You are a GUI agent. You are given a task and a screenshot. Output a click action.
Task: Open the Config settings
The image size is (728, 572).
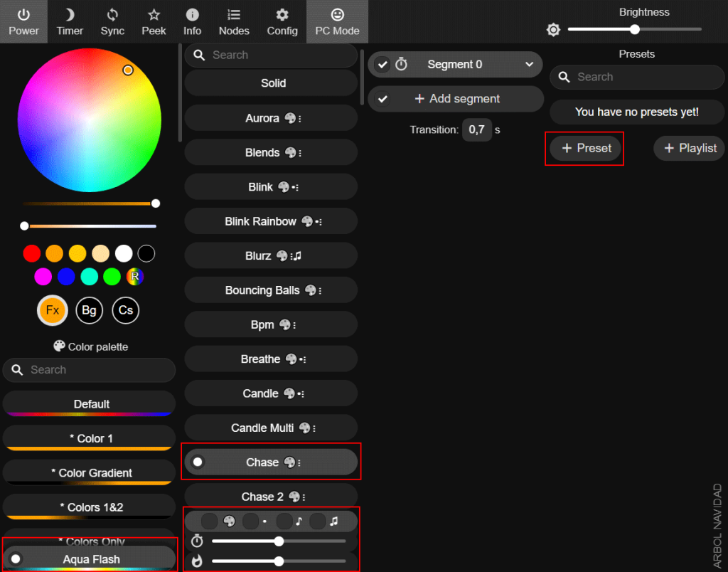(x=282, y=22)
